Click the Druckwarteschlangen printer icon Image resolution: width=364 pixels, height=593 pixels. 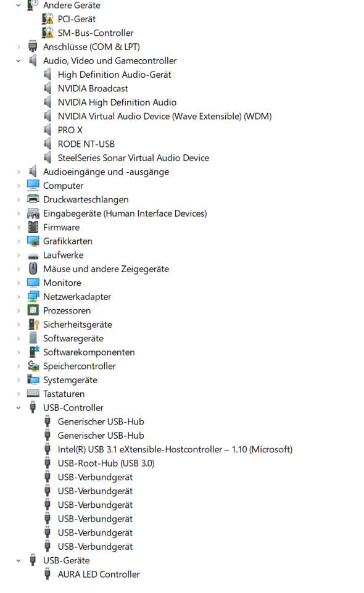pos(33,199)
